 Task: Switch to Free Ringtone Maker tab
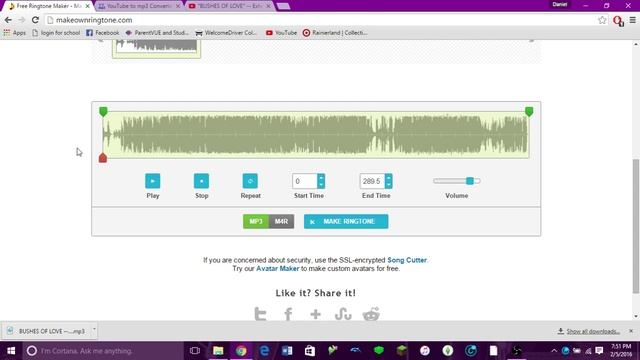coord(48,6)
